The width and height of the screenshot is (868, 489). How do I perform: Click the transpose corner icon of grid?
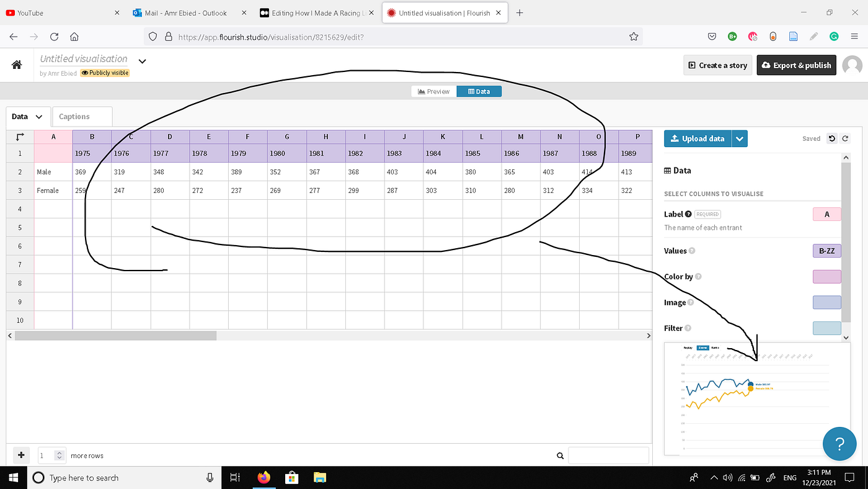pos(20,137)
